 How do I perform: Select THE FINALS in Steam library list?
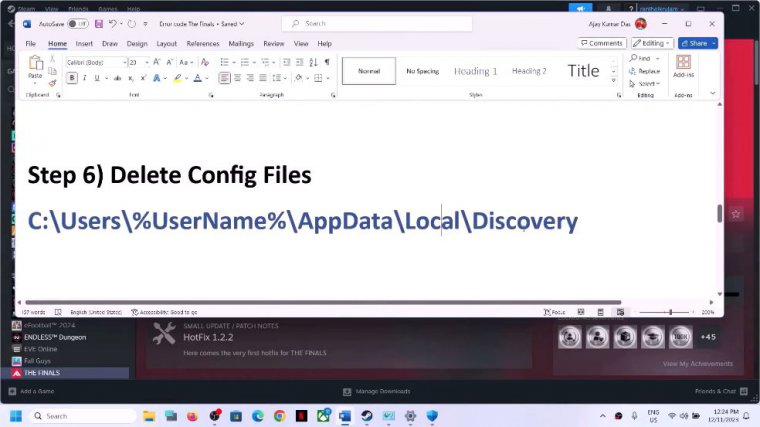click(41, 372)
